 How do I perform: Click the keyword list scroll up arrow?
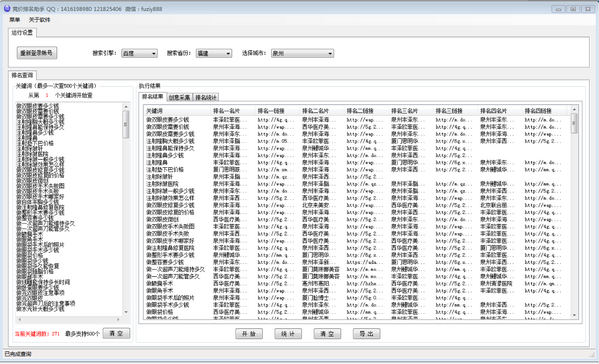(126, 107)
